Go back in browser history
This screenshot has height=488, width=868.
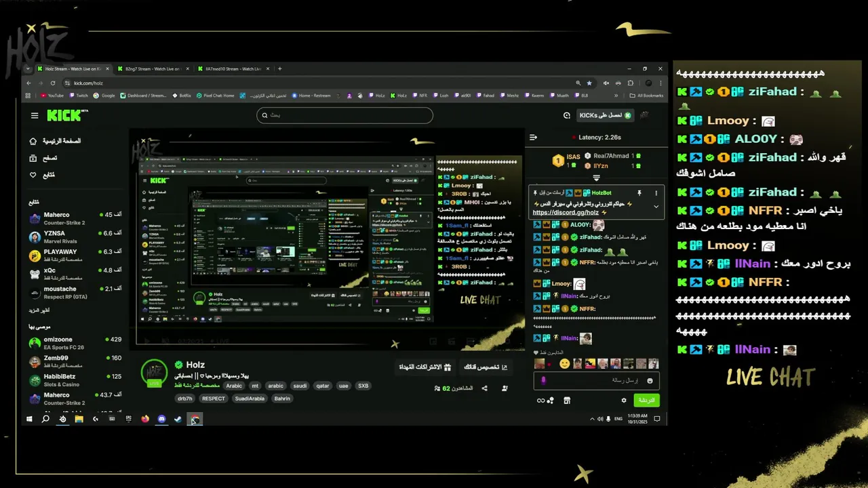[28, 83]
